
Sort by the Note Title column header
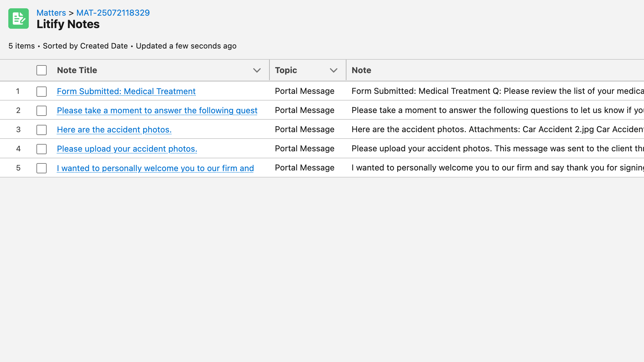click(x=77, y=70)
